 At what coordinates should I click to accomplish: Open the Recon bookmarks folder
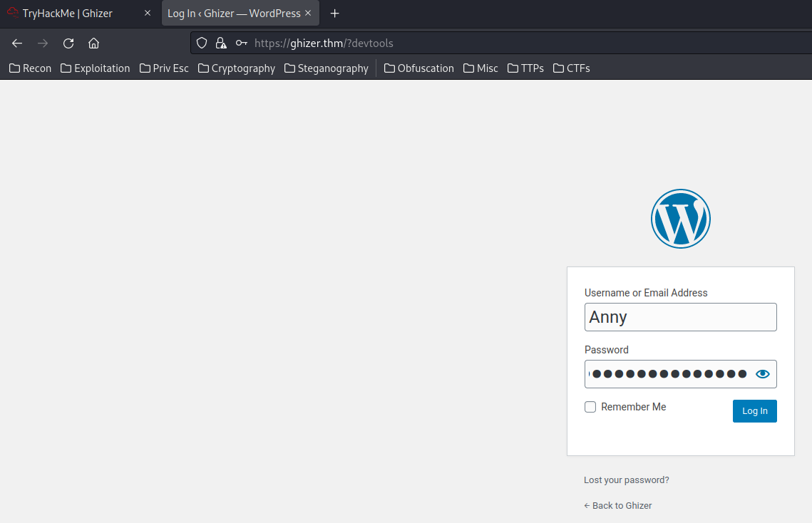click(31, 68)
